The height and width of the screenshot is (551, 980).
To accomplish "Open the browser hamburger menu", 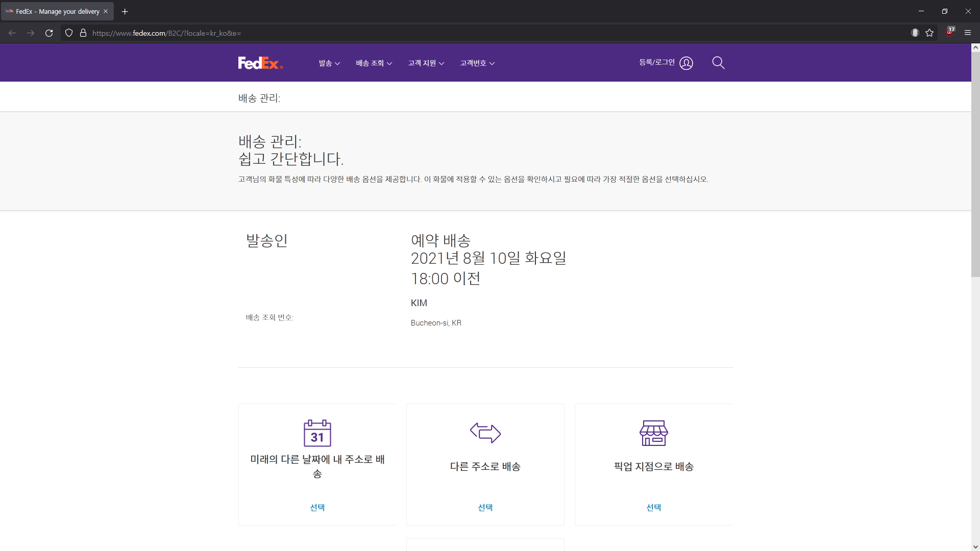I will pos(967,33).
